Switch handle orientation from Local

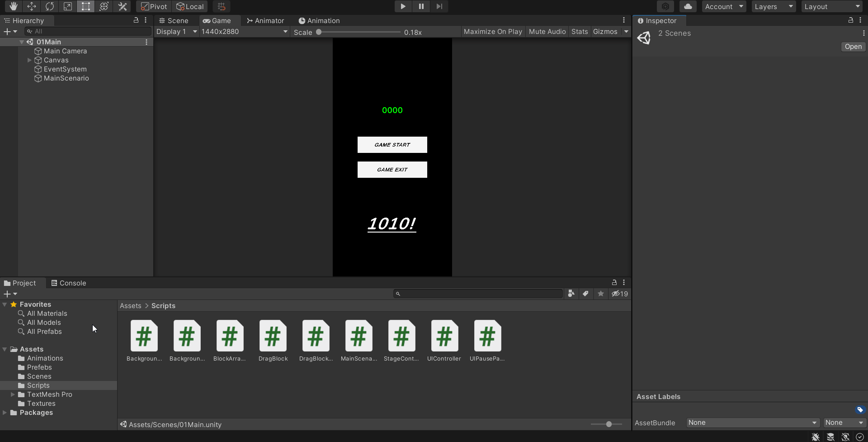click(190, 6)
